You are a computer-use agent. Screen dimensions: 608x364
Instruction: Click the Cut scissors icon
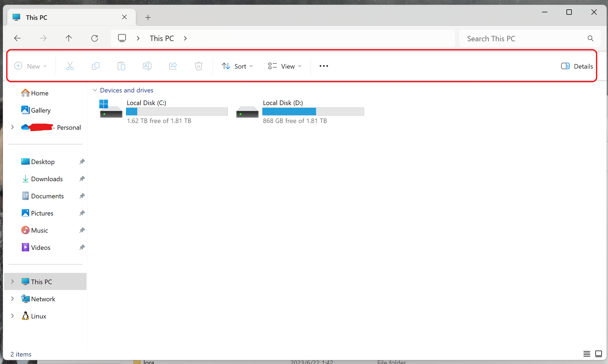pyautogui.click(x=70, y=66)
